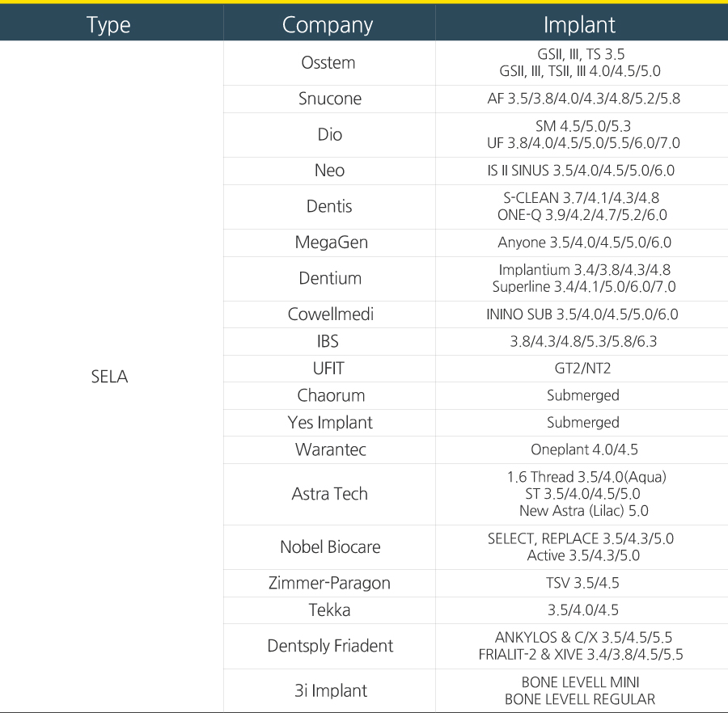Select the Cowellmedi company cell
The height and width of the screenshot is (713, 728).
pos(330,314)
